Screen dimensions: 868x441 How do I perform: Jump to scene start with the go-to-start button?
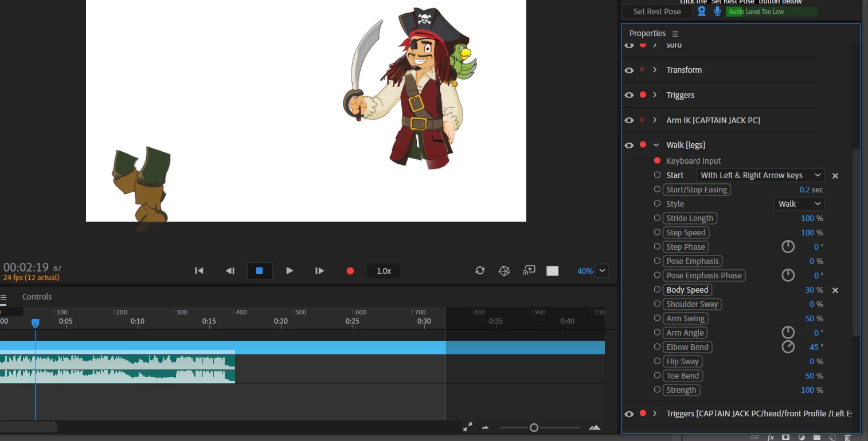tap(199, 271)
